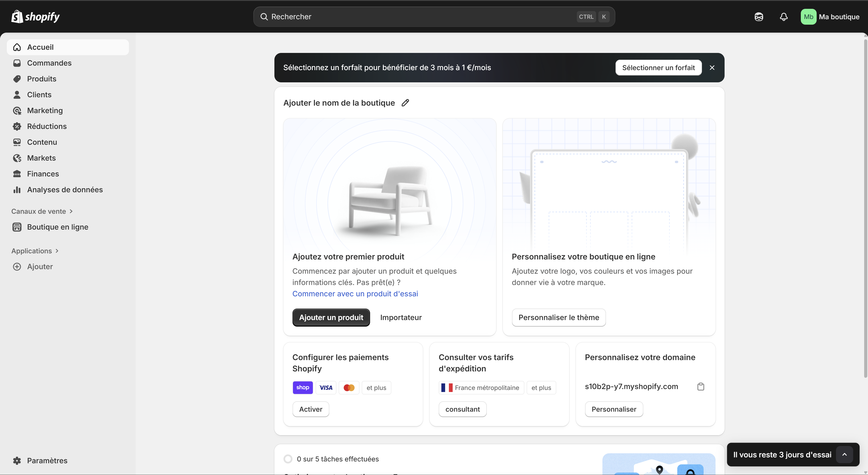Collapse the trial days widget chevron
Viewport: 868px width, 475px height.
pos(845,454)
